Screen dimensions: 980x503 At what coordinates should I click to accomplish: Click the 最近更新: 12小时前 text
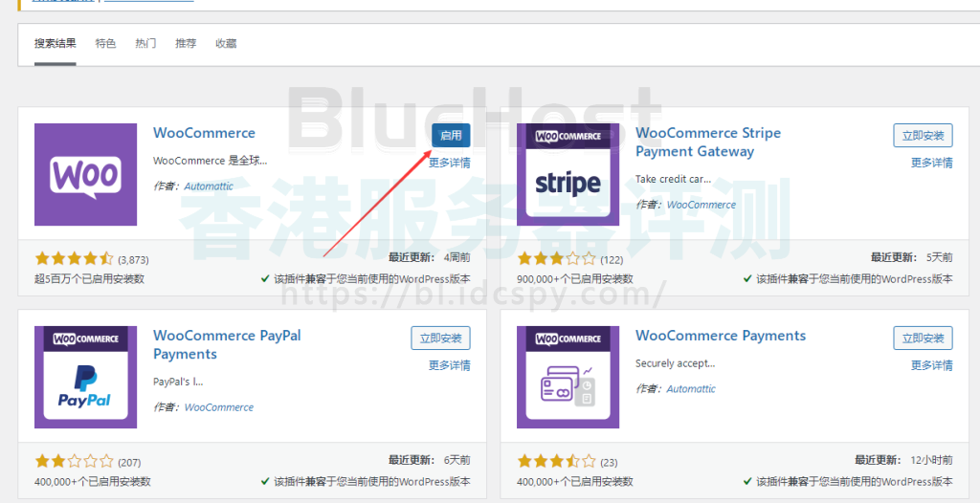pos(903,460)
